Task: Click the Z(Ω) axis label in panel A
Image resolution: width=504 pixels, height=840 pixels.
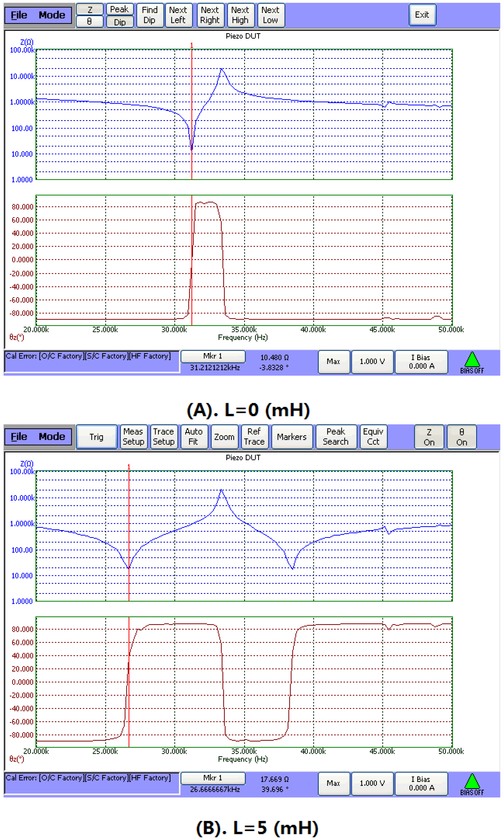Action: pyautogui.click(x=27, y=42)
